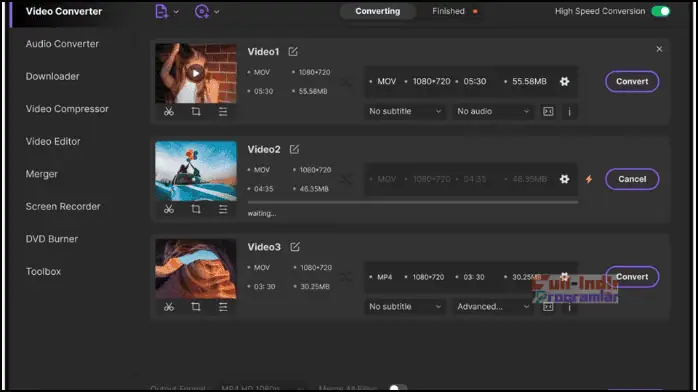
Task: Rename Video2 with edit icon
Action: point(294,149)
